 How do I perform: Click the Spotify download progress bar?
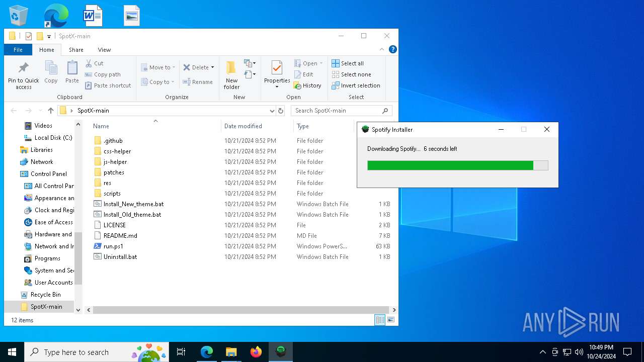457,165
